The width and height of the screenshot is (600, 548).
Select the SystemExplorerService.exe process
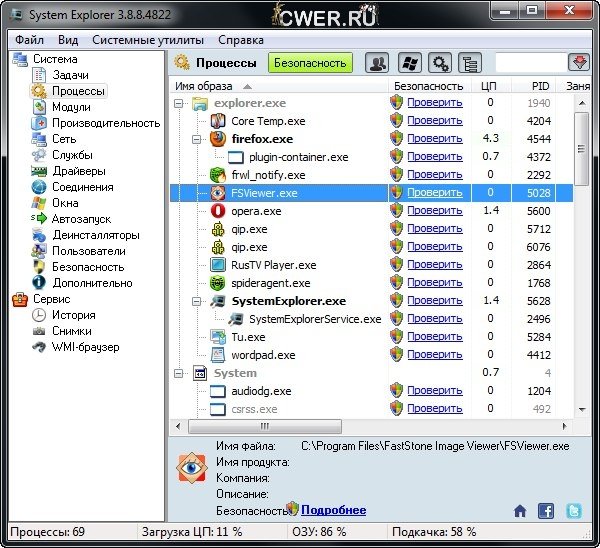point(315,319)
